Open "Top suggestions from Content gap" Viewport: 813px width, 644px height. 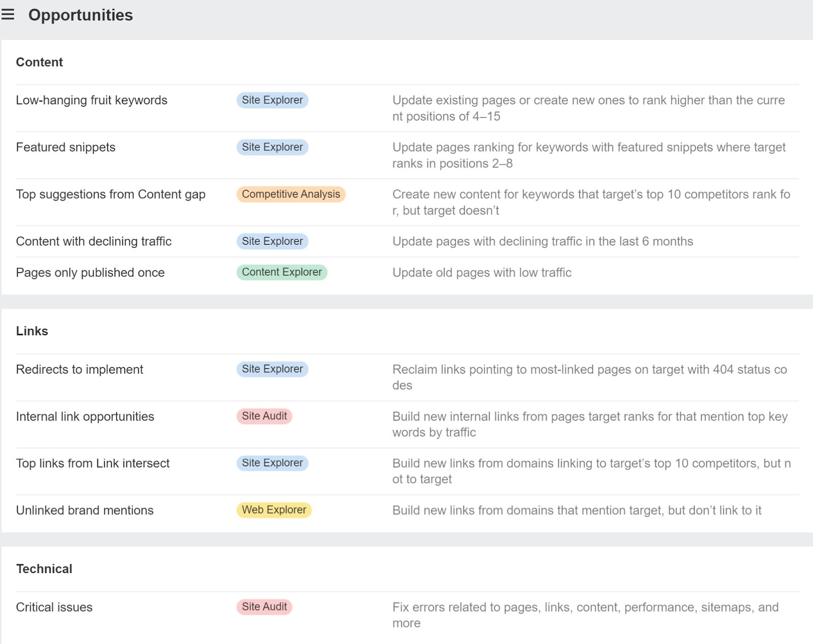pos(111,194)
